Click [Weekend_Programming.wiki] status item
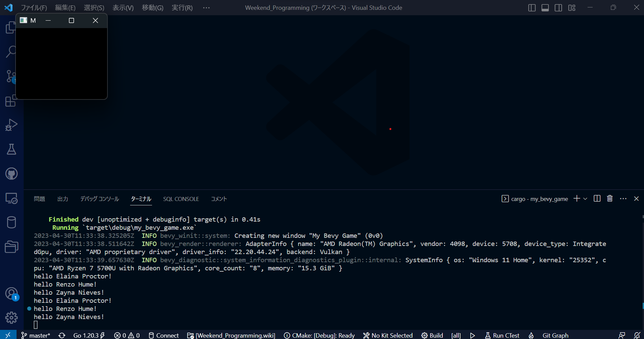The width and height of the screenshot is (644, 339). tap(231, 335)
